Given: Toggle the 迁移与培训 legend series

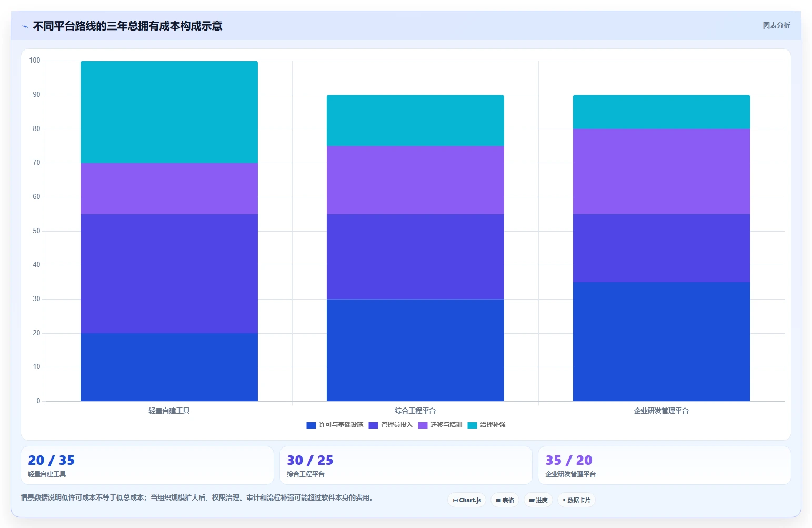Looking at the screenshot, I should [x=440, y=425].
